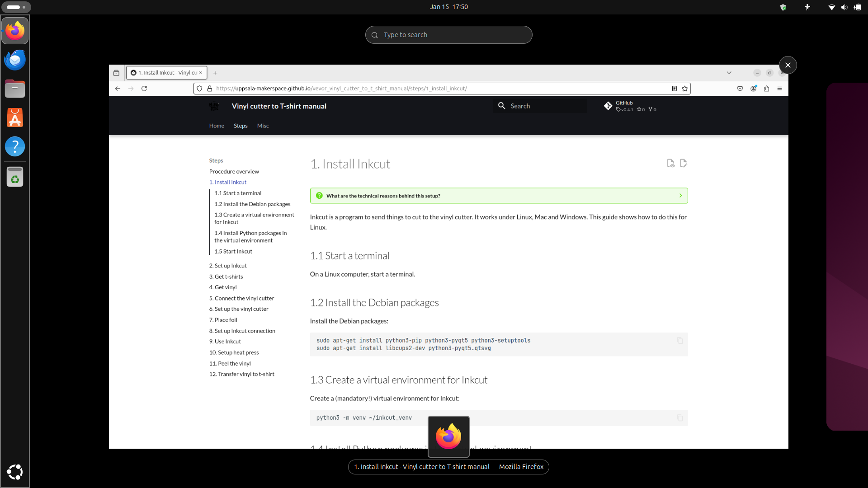Viewport: 868px width, 488px height.
Task: Jump to '1.2 Install the Debian packages'
Action: (x=252, y=204)
